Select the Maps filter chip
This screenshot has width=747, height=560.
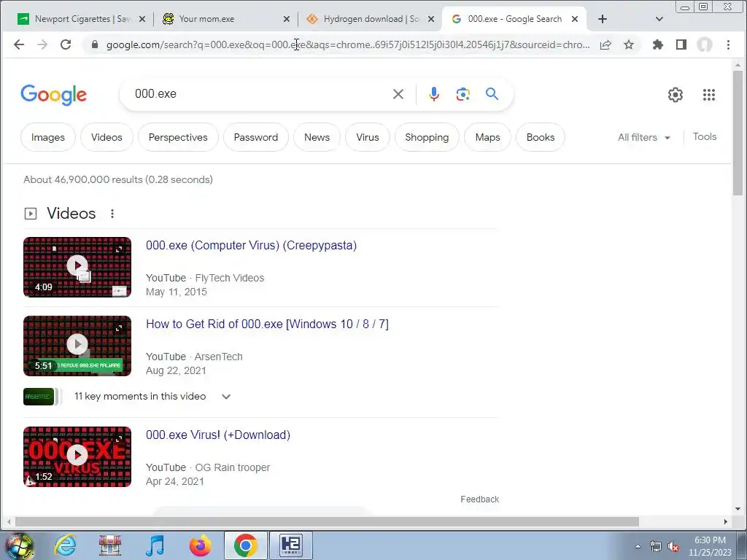pos(487,137)
